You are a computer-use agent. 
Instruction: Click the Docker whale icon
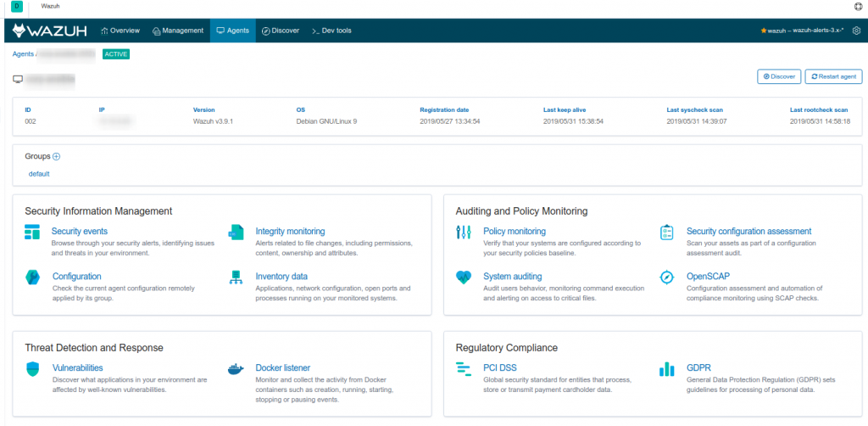click(236, 369)
